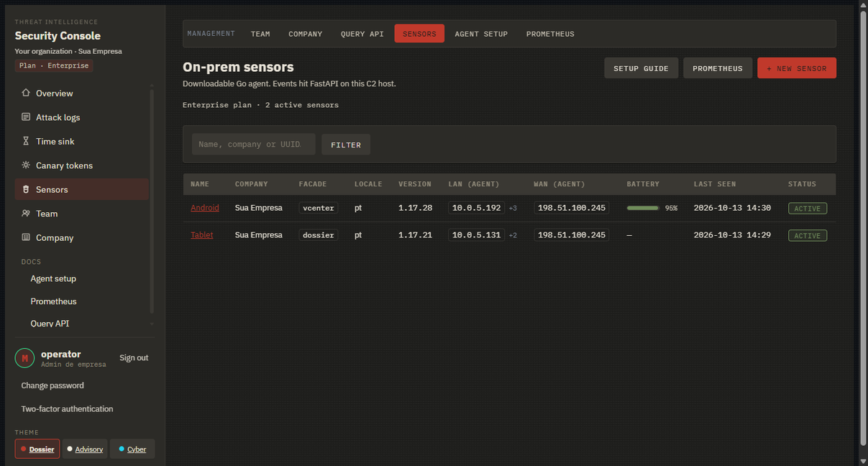Select the Sensors management tab

pyautogui.click(x=419, y=34)
